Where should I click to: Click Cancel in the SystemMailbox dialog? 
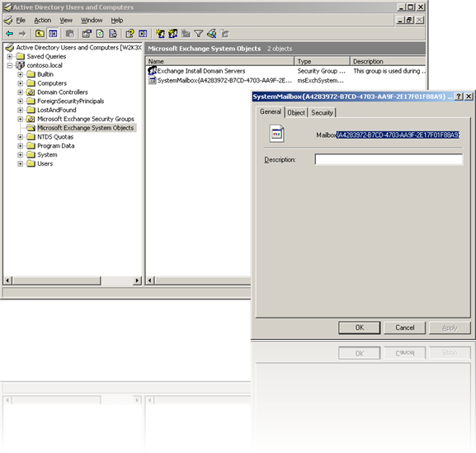pyautogui.click(x=405, y=328)
